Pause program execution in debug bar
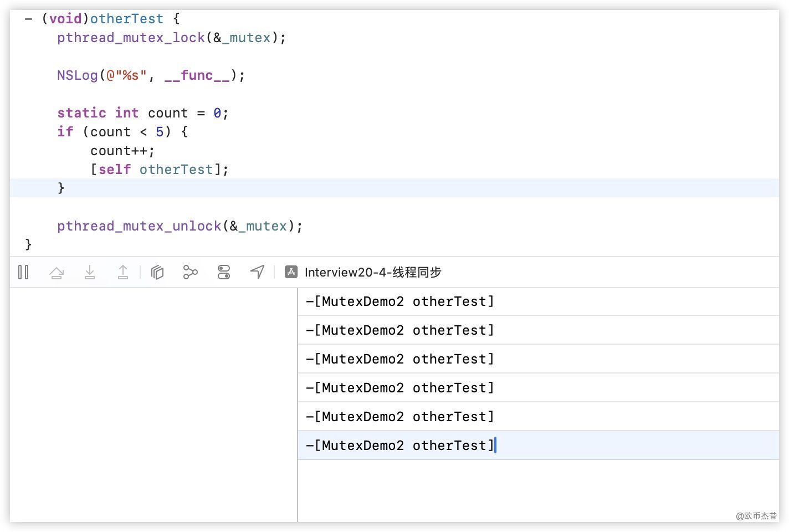Image resolution: width=789 pixels, height=532 pixels. coord(23,272)
